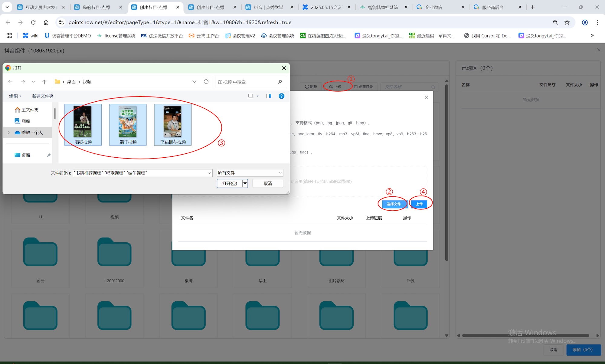Select 桌面 in the navigation pane
605x364 pixels.
[x=26, y=155]
